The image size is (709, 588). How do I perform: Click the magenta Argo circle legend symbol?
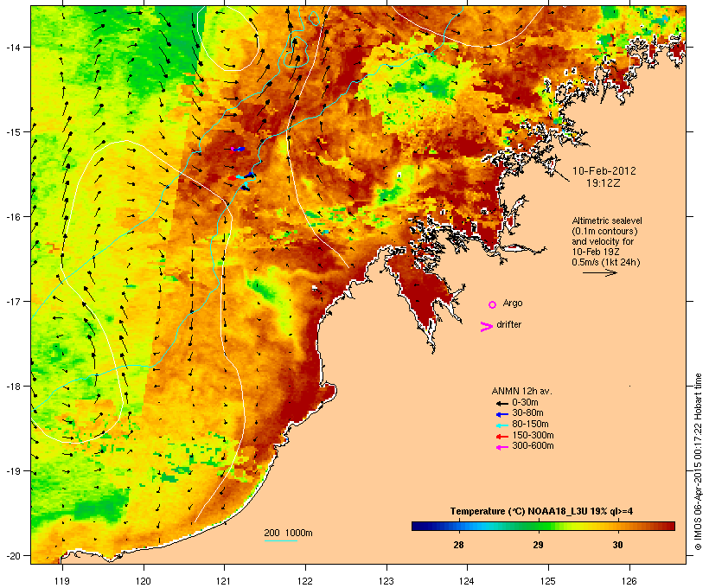[493, 305]
